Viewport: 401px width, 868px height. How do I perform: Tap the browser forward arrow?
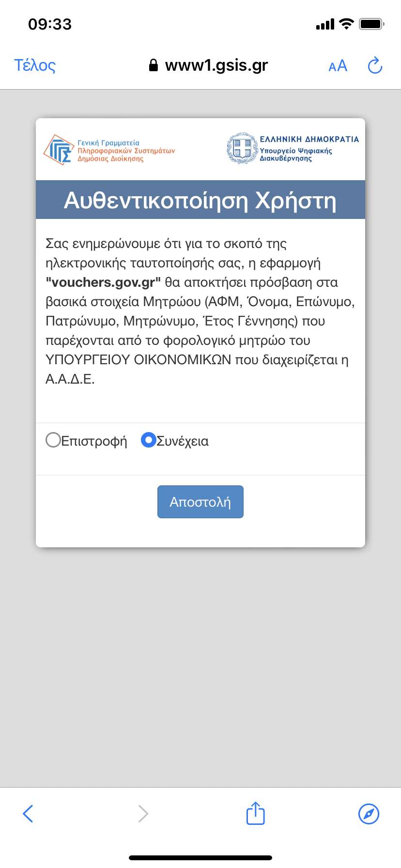click(x=143, y=814)
